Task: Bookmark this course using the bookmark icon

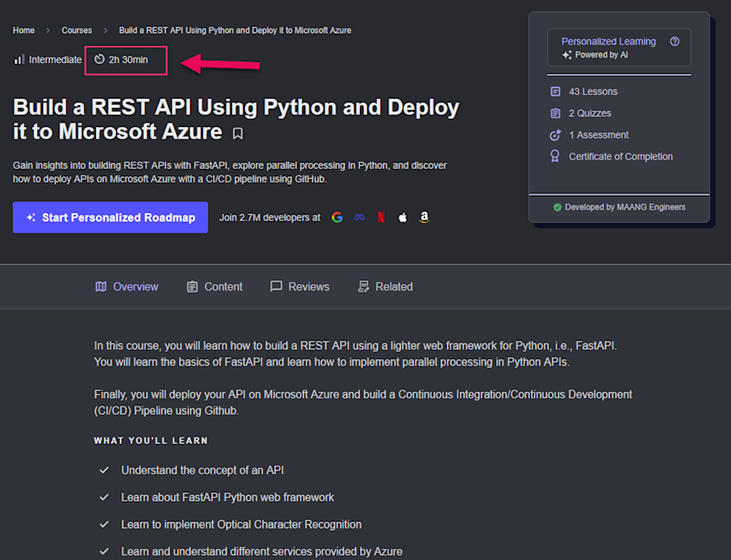Action: point(238,133)
